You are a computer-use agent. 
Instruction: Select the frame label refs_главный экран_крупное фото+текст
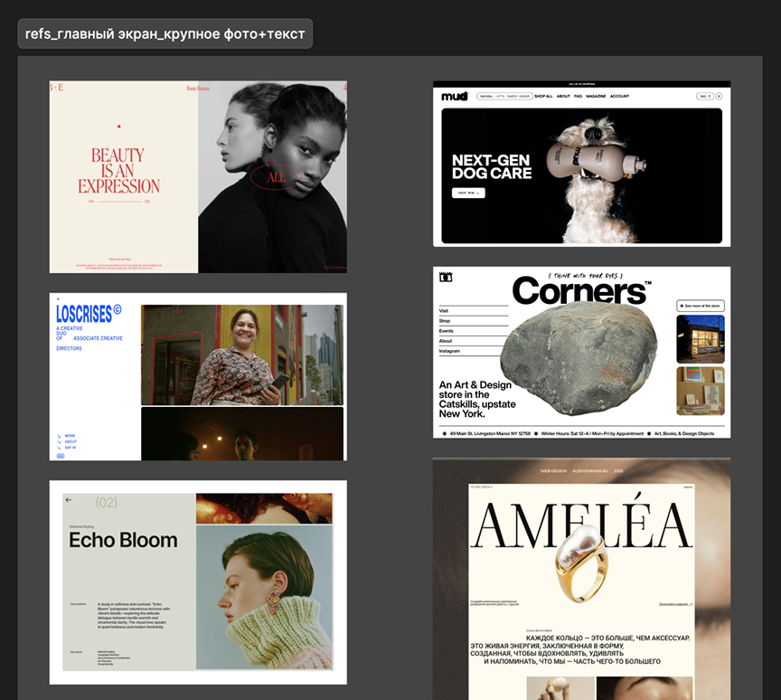pyautogui.click(x=165, y=33)
